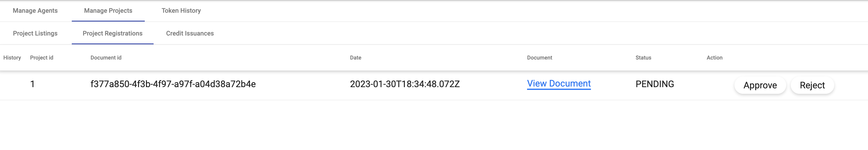Reject the pending project registration
This screenshot has width=868, height=150.
[x=812, y=85]
